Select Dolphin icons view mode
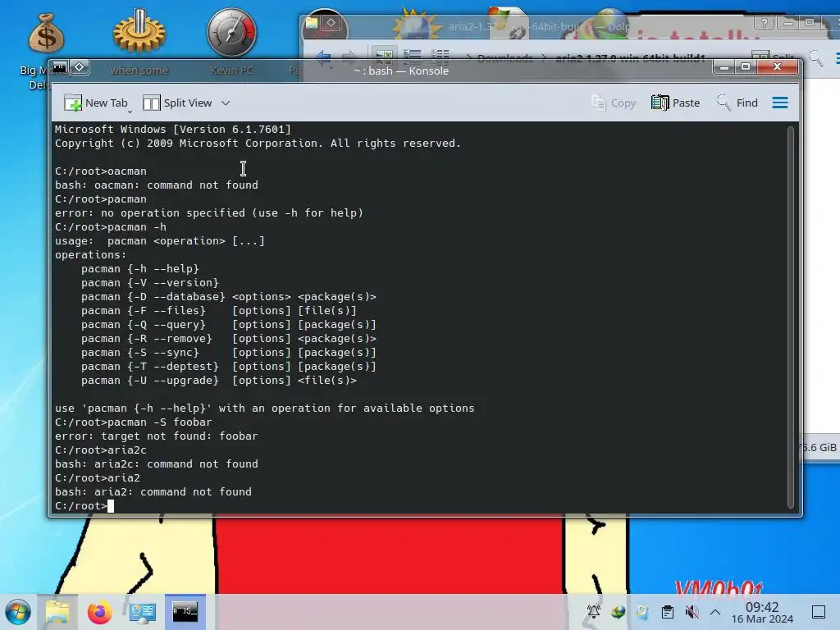Screen dimensions: 840x630 coord(384,56)
